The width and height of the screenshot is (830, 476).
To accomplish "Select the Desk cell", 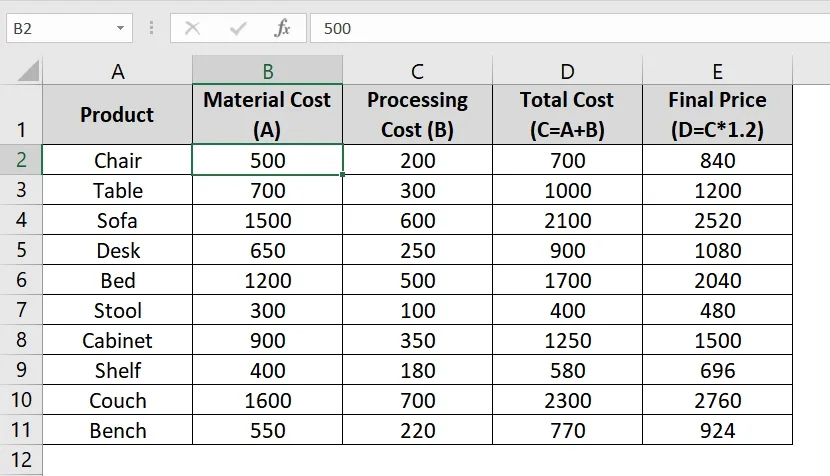I will point(118,250).
